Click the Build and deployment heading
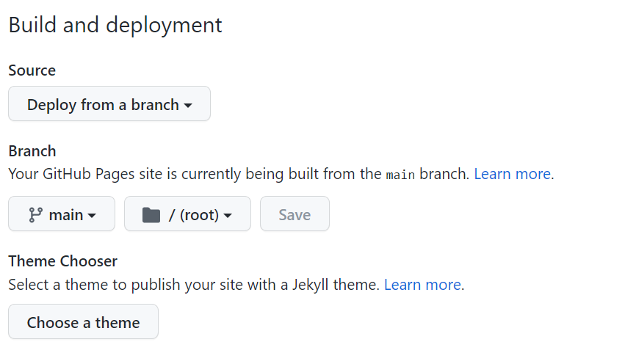 pyautogui.click(x=115, y=25)
